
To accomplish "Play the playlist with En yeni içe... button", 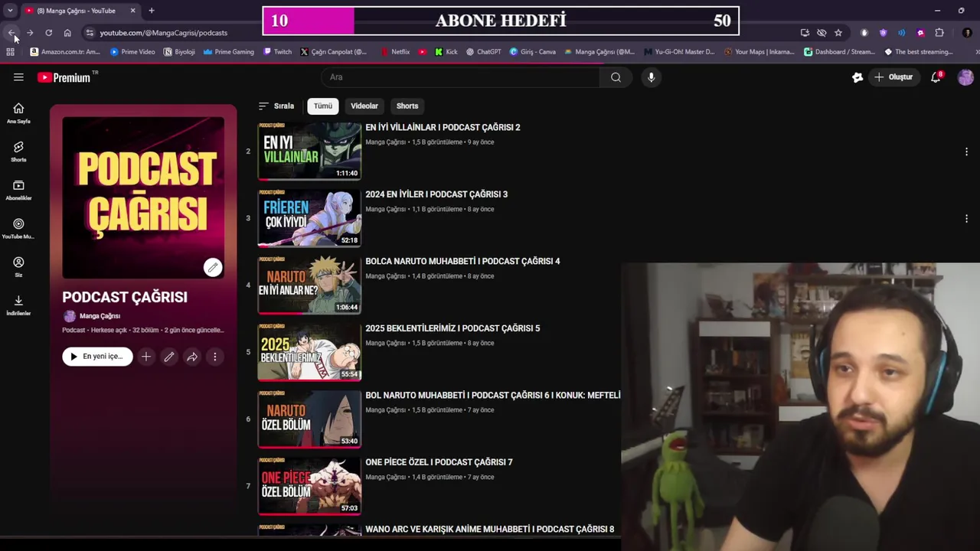I will [x=97, y=357].
